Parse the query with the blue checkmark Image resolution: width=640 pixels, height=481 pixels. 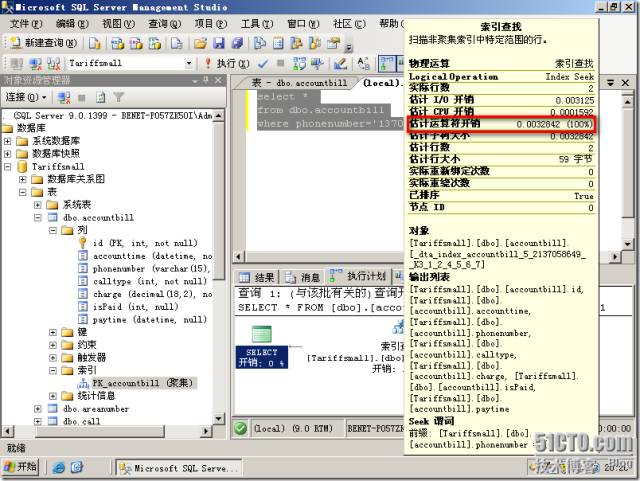pyautogui.click(x=263, y=63)
